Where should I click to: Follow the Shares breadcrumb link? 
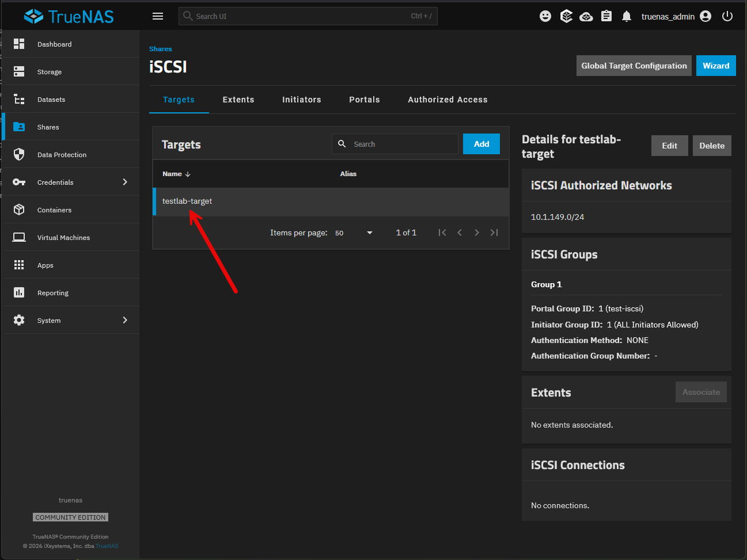click(160, 49)
